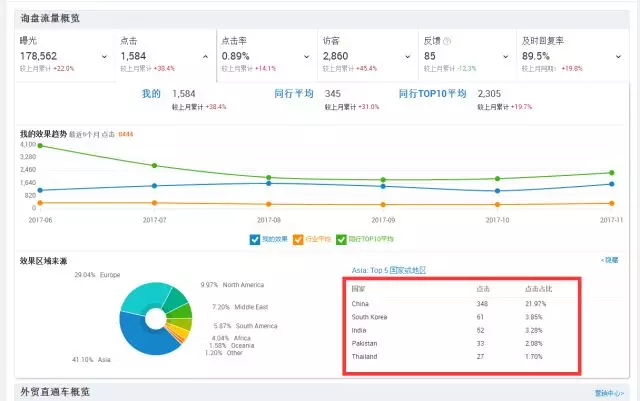Uncheck the 行业平均 legend checkbox

tap(296, 239)
